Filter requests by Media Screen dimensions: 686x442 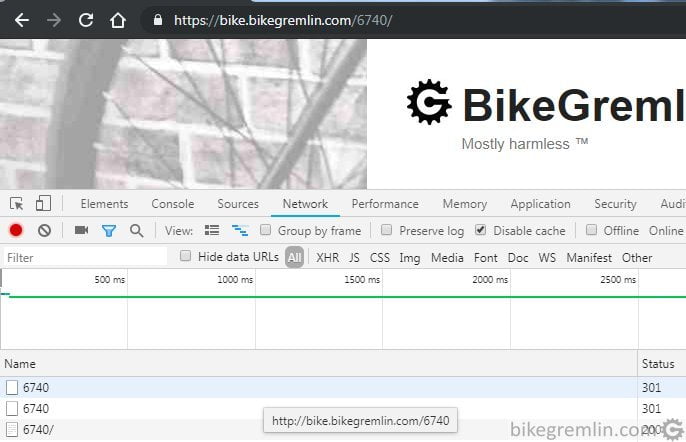pyautogui.click(x=447, y=257)
